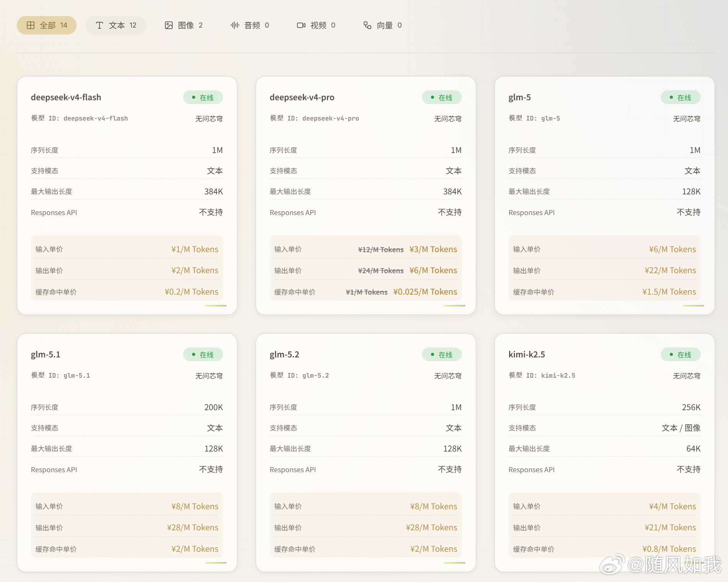Click the 在线 status badge on deepseek-v4-flash
The height and width of the screenshot is (582, 728).
point(203,98)
